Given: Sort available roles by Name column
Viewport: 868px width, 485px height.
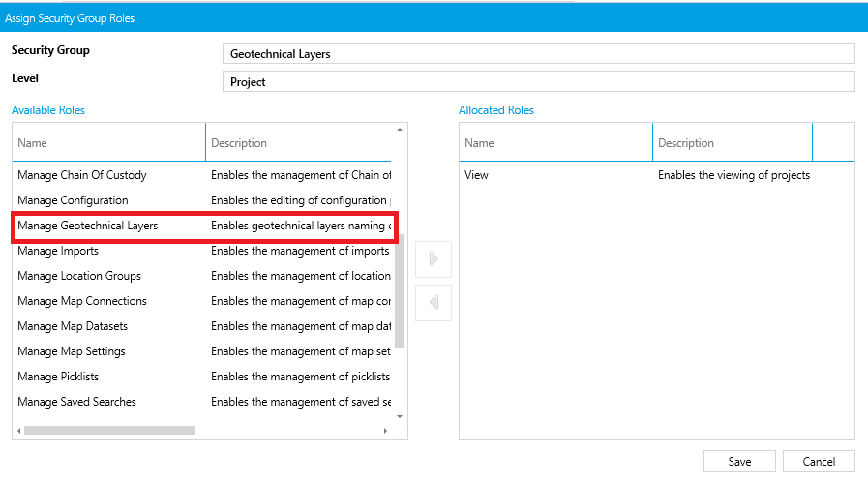Looking at the screenshot, I should (x=108, y=143).
